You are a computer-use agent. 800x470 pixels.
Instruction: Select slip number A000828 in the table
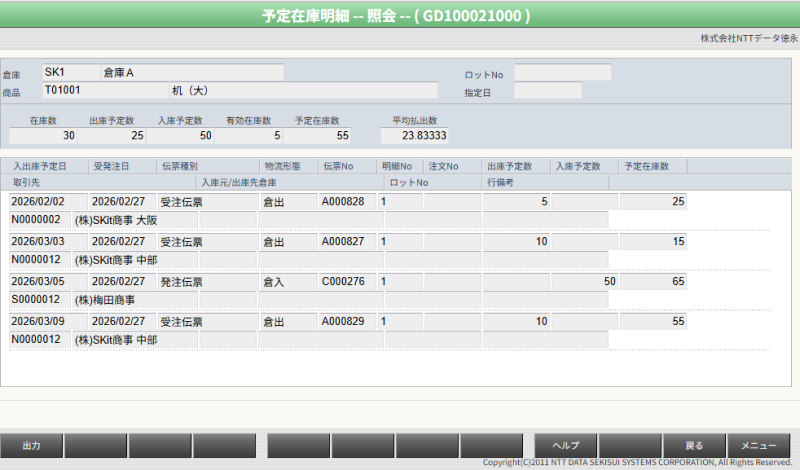(x=346, y=202)
